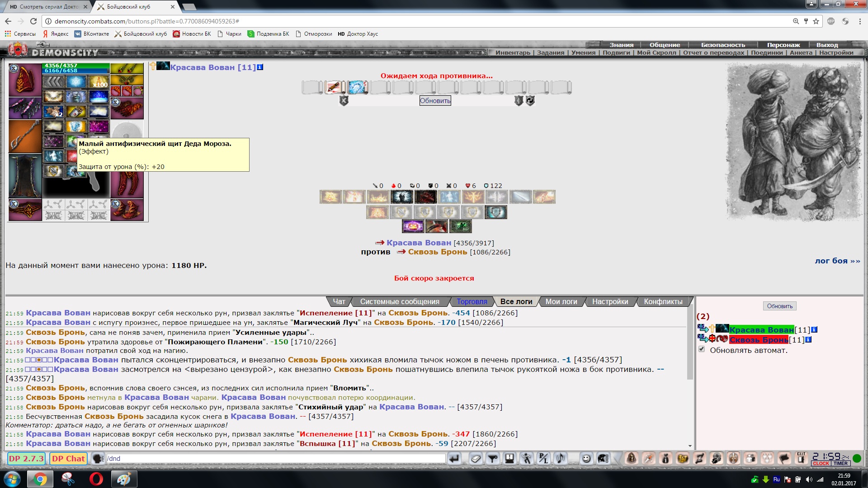Switch to the Торговля tab
Viewport: 868px width, 488px height.
pos(472,301)
